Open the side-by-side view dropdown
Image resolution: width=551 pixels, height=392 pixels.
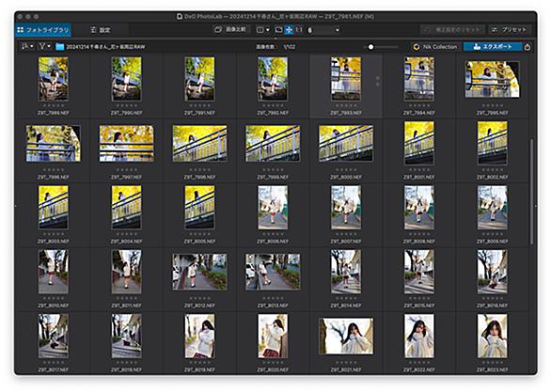click(x=263, y=30)
